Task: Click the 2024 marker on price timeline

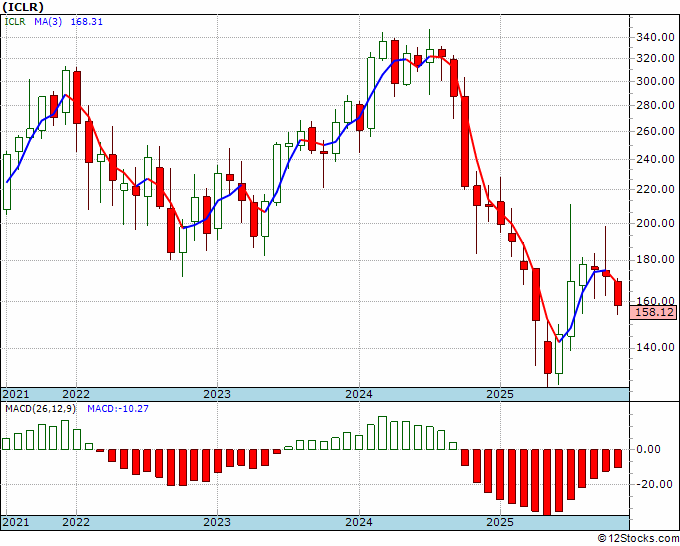Action: (x=359, y=394)
